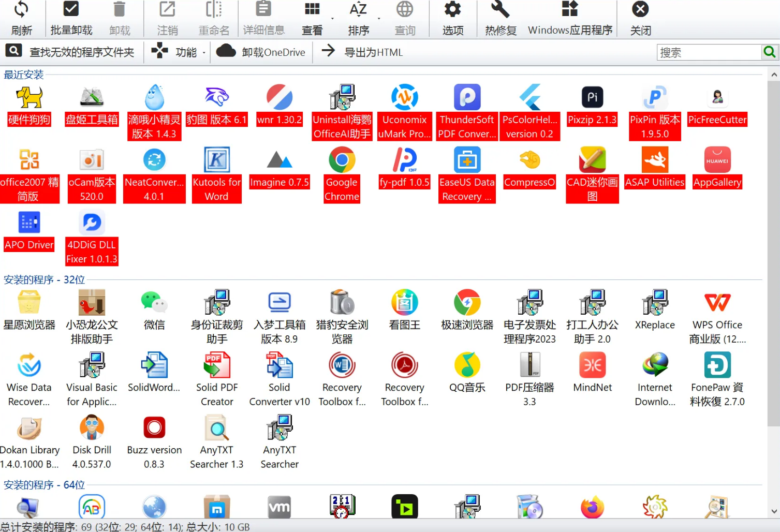Uninstall the selected program
This screenshot has height=532, width=780.
tap(120, 17)
